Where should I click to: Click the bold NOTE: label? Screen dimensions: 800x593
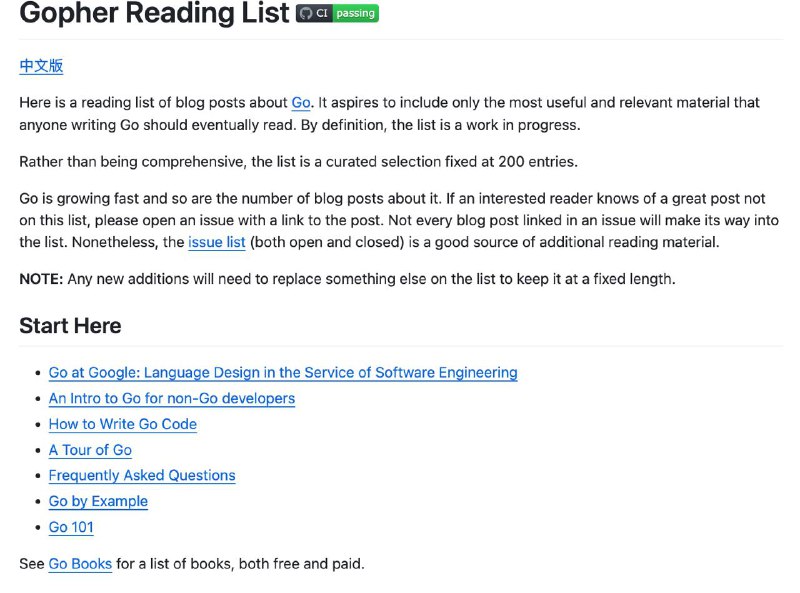41,279
